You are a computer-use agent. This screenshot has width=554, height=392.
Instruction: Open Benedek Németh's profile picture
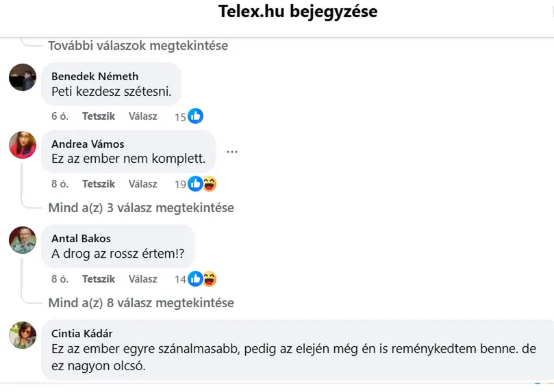[23, 77]
